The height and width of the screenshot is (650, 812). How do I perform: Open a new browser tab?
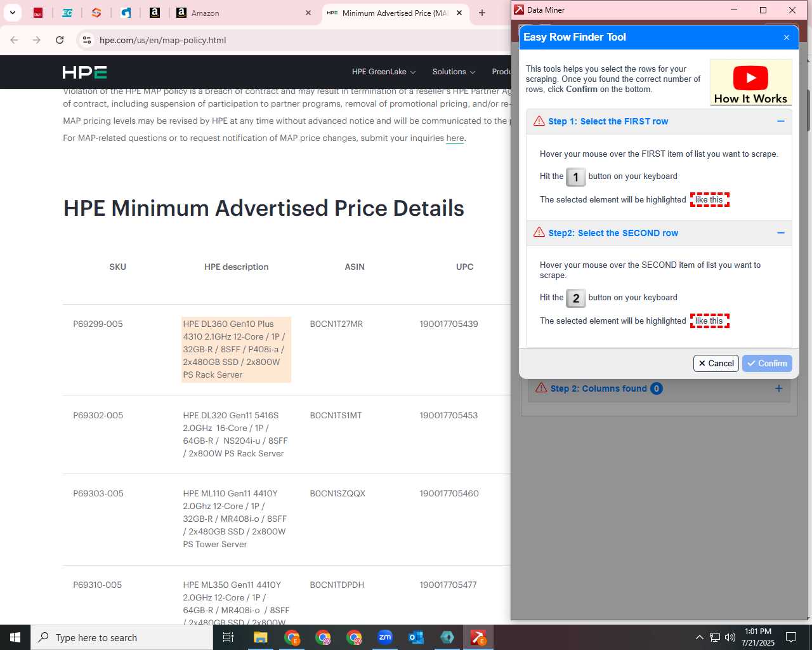[x=482, y=13]
